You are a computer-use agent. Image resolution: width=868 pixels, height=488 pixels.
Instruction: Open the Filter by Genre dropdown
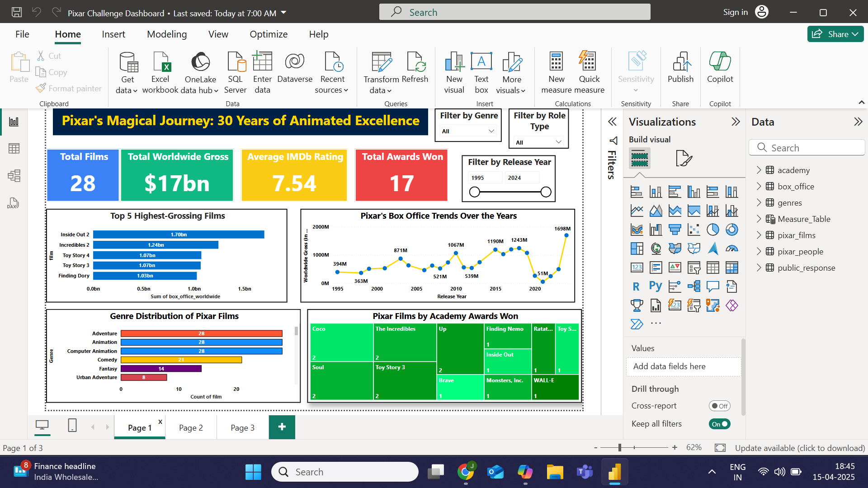468,131
